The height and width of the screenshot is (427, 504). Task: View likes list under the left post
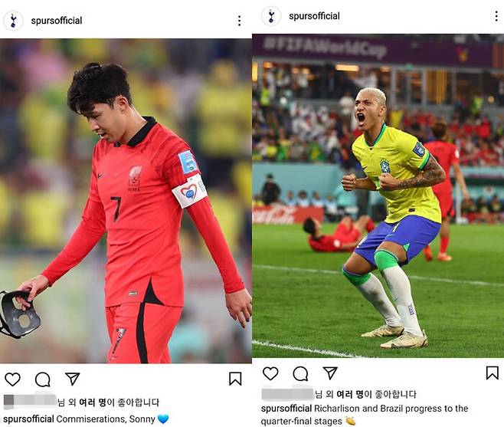pyautogui.click(x=108, y=402)
